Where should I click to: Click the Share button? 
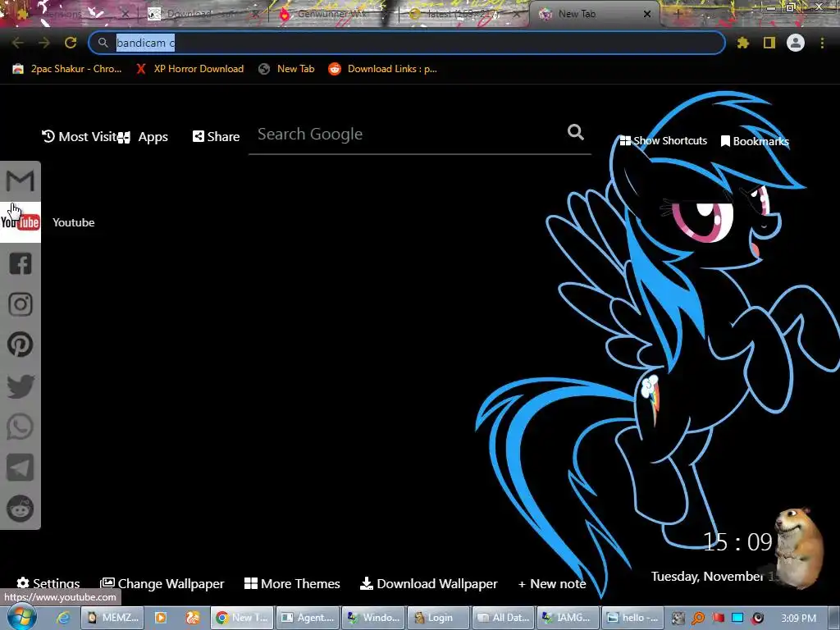[x=216, y=137]
